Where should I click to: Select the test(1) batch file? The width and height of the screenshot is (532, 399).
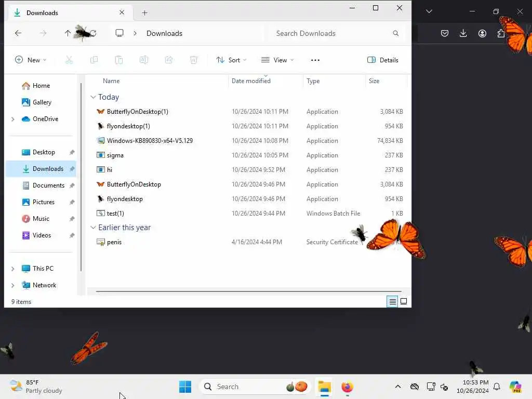(x=115, y=214)
